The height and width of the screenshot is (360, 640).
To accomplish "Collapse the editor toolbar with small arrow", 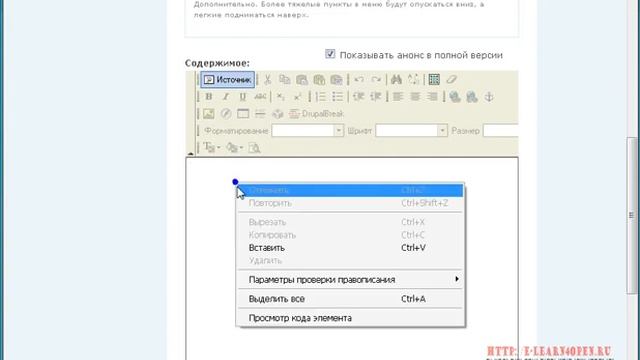I will coord(191,153).
